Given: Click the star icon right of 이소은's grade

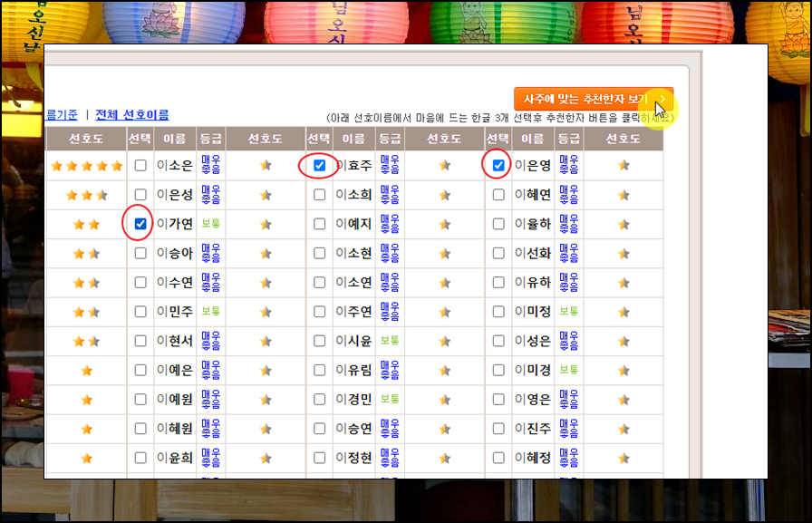Looking at the screenshot, I should (266, 166).
